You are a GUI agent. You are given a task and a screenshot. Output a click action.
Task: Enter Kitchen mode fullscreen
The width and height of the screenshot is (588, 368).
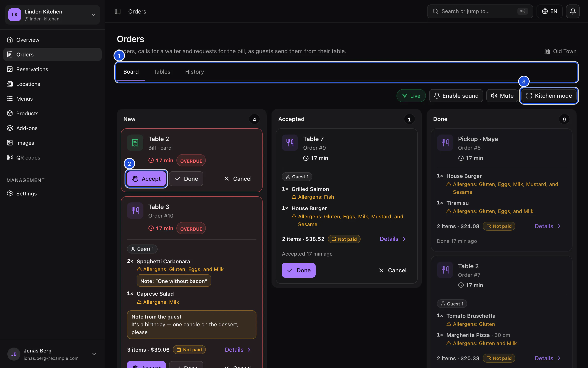click(549, 96)
